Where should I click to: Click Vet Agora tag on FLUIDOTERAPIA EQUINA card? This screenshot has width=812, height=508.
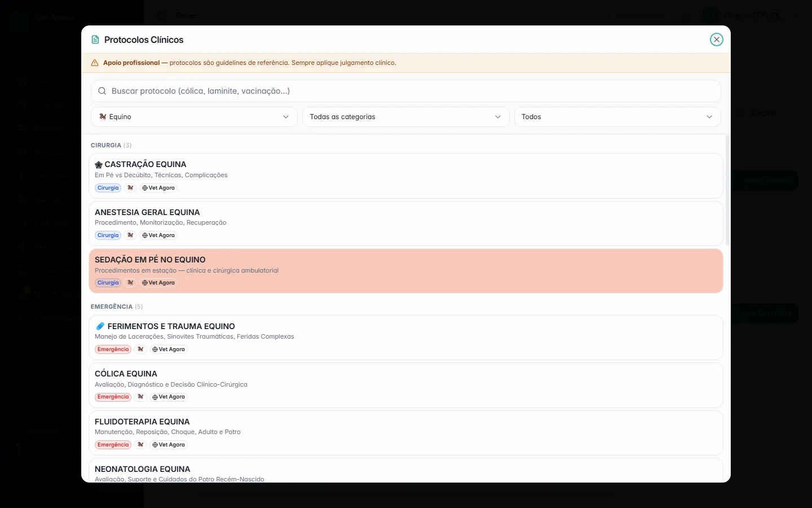[x=169, y=445]
